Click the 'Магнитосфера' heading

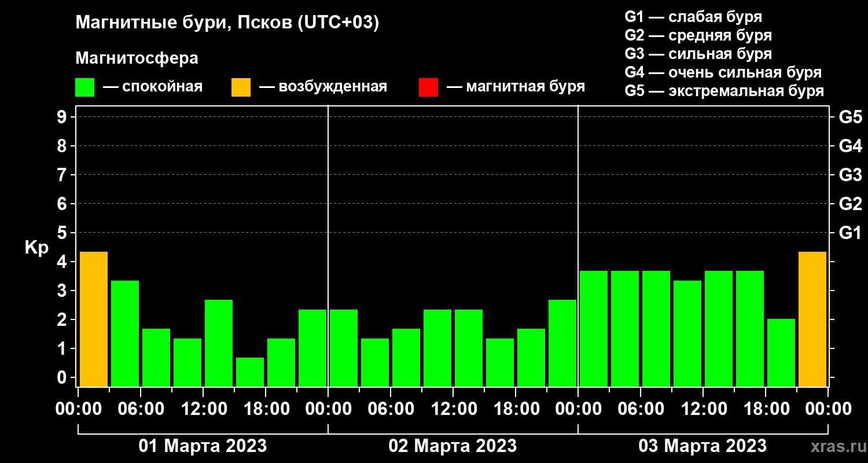coord(137,58)
